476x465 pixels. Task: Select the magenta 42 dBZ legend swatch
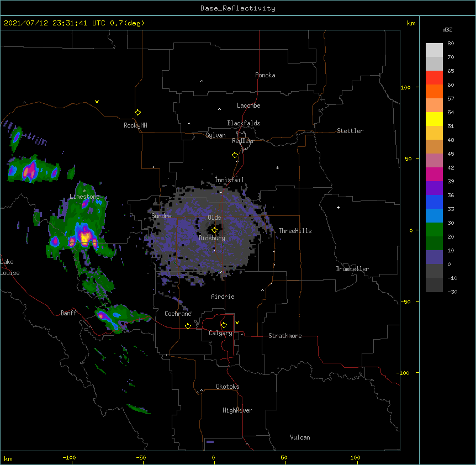[x=434, y=174]
